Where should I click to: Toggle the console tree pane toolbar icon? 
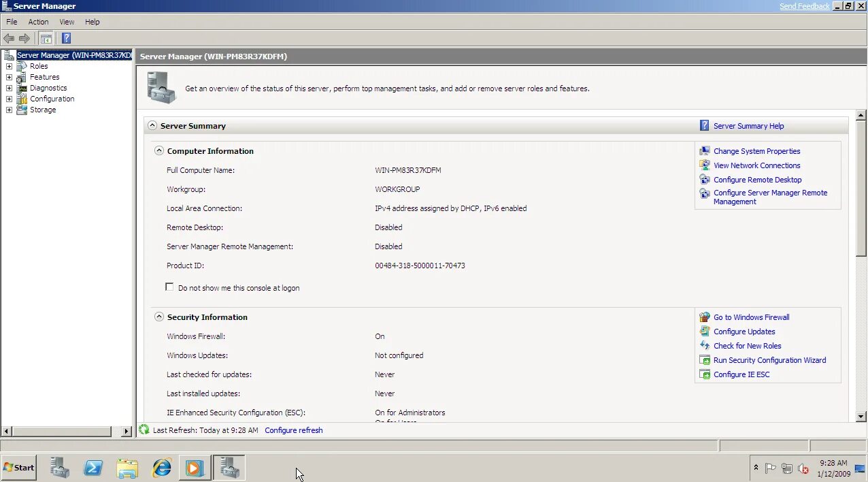tap(46, 38)
